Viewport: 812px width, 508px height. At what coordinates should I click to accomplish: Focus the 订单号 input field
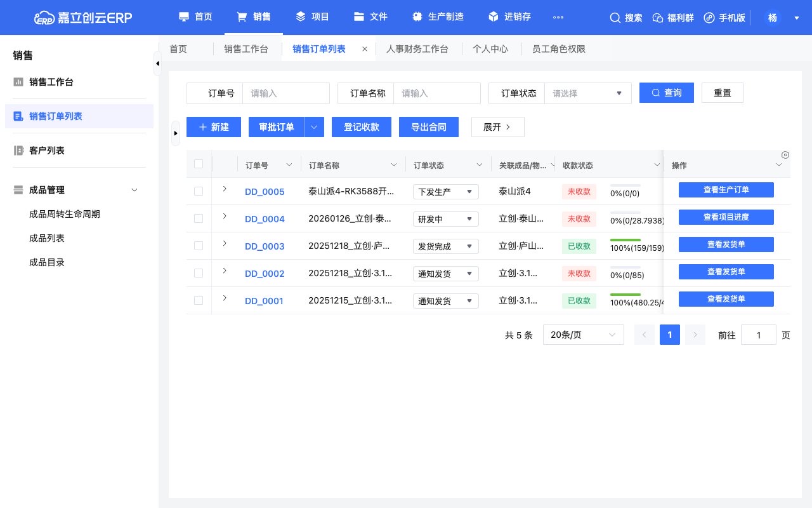point(285,93)
